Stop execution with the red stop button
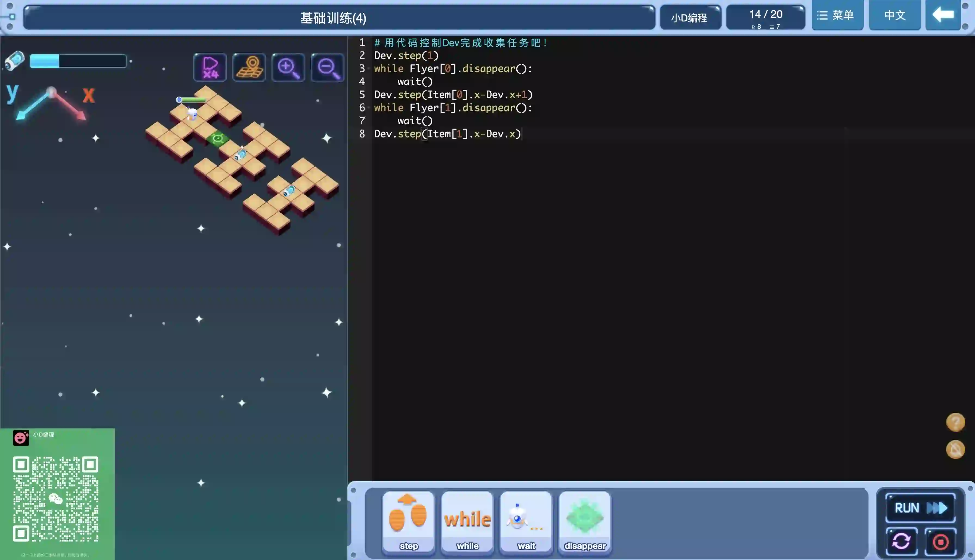Image resolution: width=975 pixels, height=560 pixels. (x=940, y=542)
